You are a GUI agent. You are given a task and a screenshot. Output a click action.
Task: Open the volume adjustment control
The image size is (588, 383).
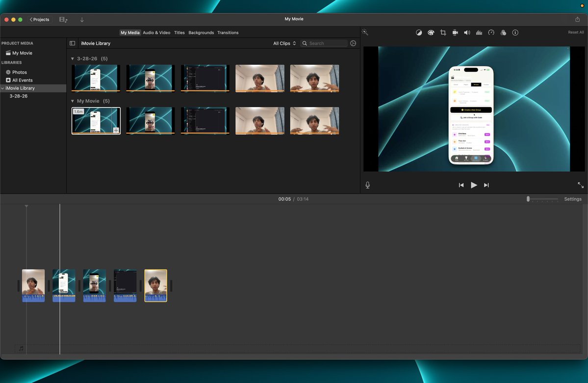point(467,33)
